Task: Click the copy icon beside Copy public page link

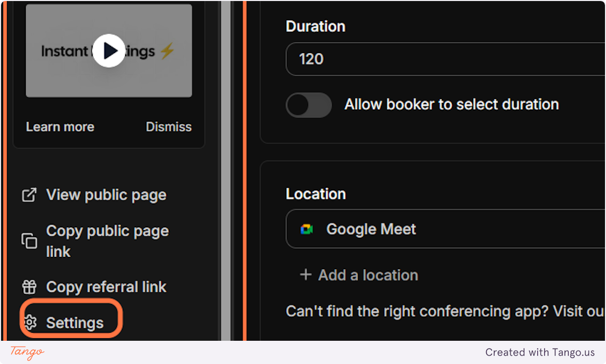Action: click(x=29, y=241)
